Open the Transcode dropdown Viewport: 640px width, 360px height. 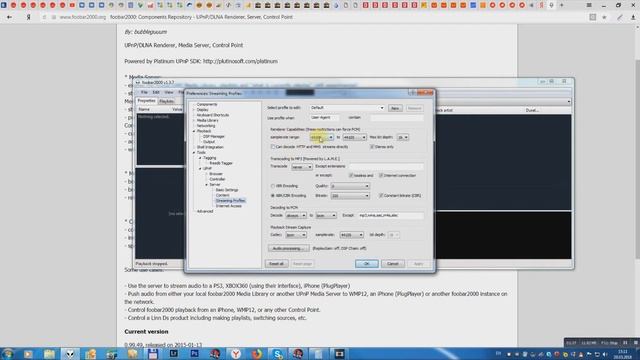point(302,167)
